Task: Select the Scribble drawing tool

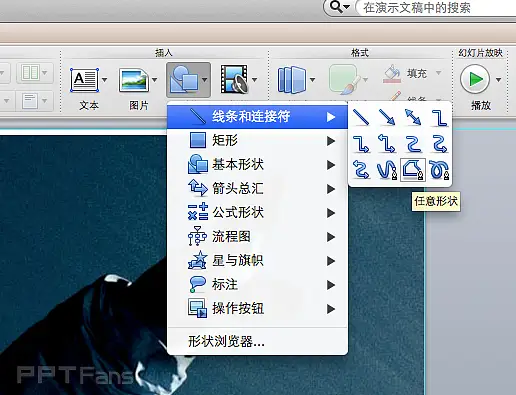Action: pyautogui.click(x=439, y=169)
